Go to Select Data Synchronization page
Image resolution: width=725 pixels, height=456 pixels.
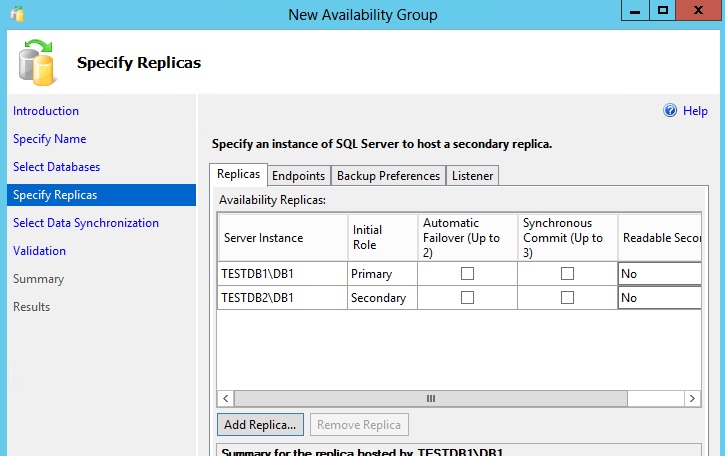86,223
